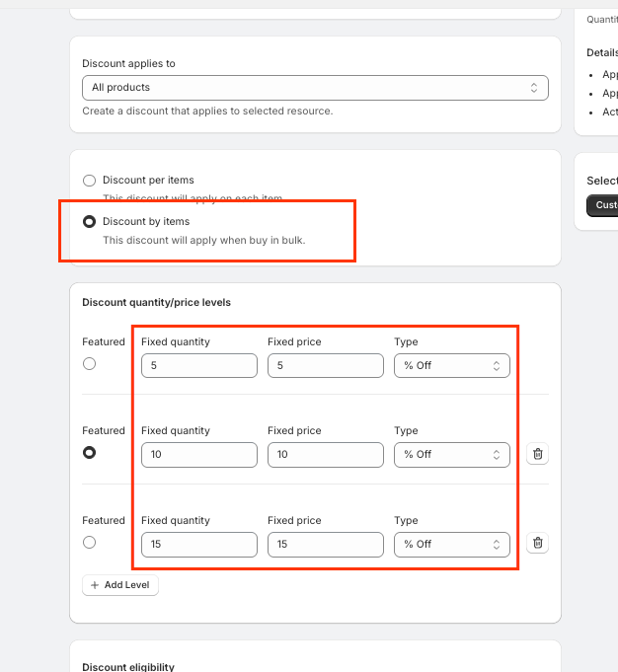The image size is (618, 672).
Task: Click the plus icon on Add Level
Action: pyautogui.click(x=95, y=585)
